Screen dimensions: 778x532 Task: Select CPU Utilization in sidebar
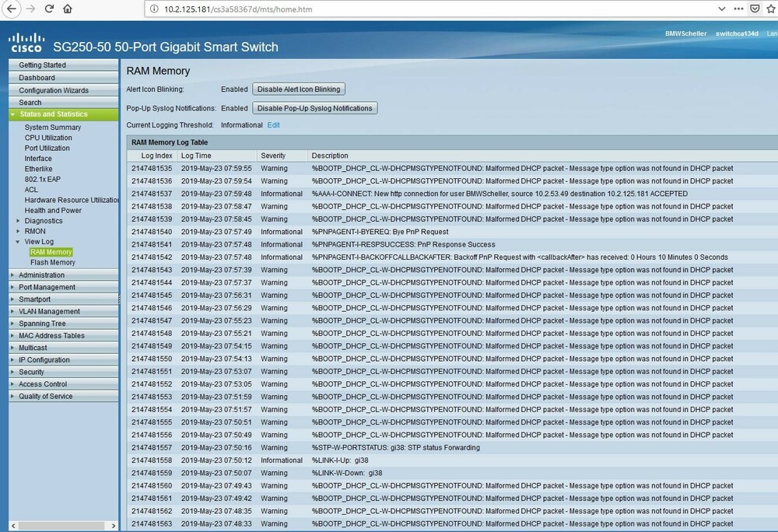(x=48, y=138)
